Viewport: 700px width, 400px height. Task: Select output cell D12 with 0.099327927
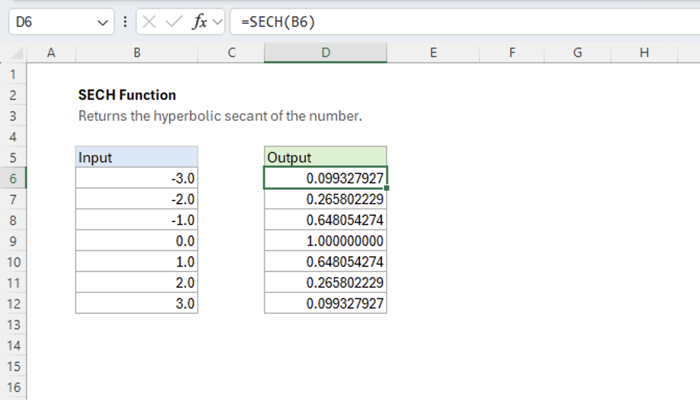pyautogui.click(x=325, y=304)
